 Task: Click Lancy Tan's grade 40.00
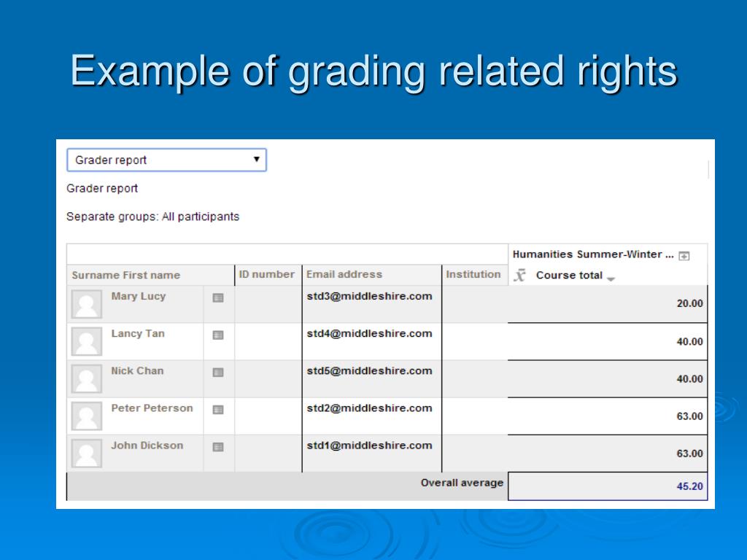[690, 341]
